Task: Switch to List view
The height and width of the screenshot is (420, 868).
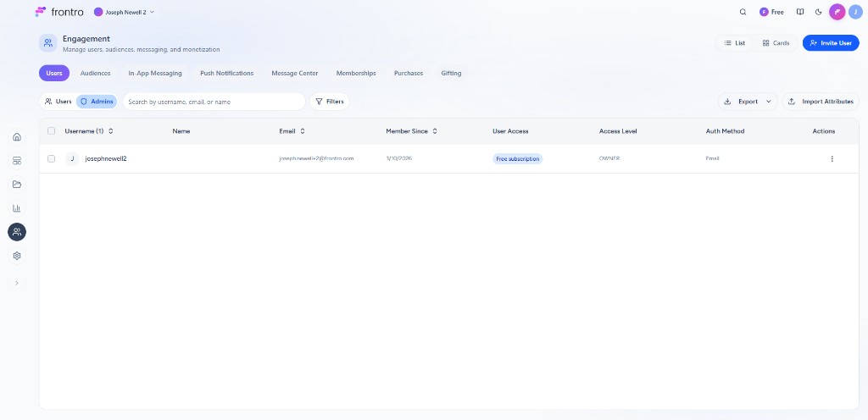Action: [735, 43]
